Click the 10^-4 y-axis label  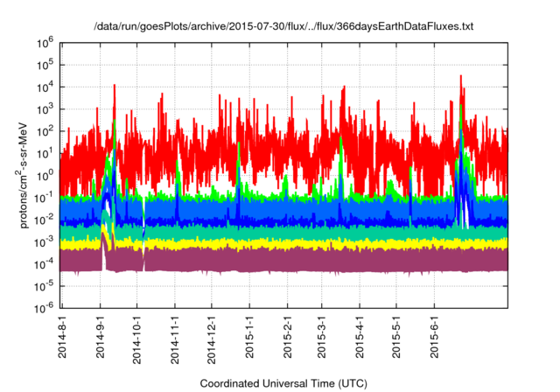coord(45,264)
